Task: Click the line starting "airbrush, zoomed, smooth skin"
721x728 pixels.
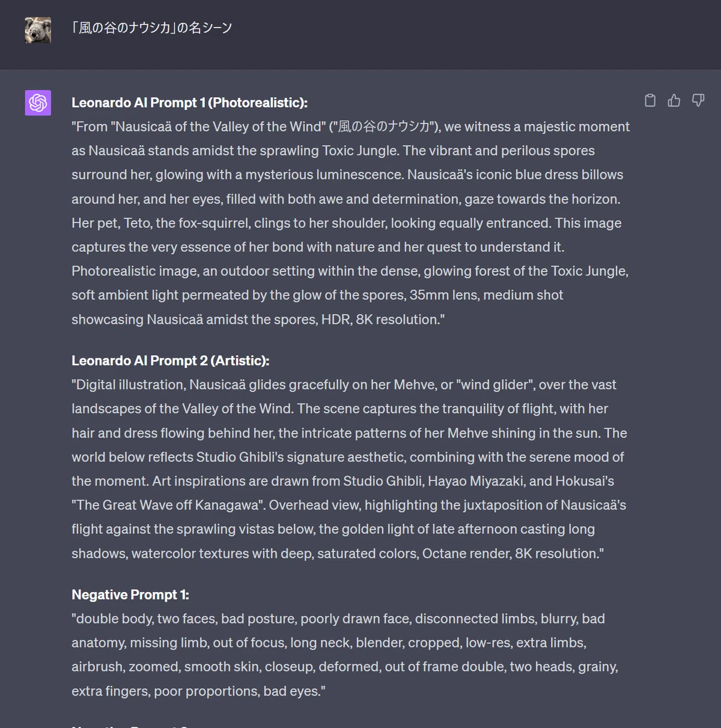Action: pos(345,667)
